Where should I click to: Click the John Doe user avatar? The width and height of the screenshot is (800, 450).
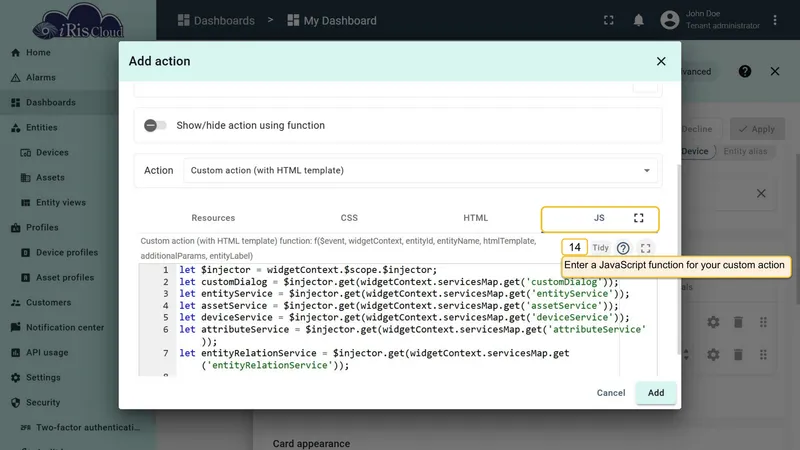click(x=670, y=20)
